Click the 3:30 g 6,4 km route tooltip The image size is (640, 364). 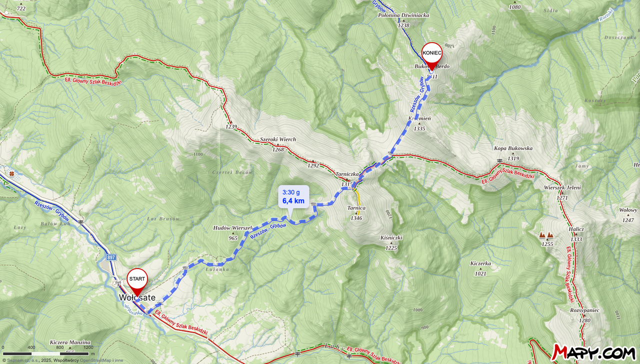[293, 197]
